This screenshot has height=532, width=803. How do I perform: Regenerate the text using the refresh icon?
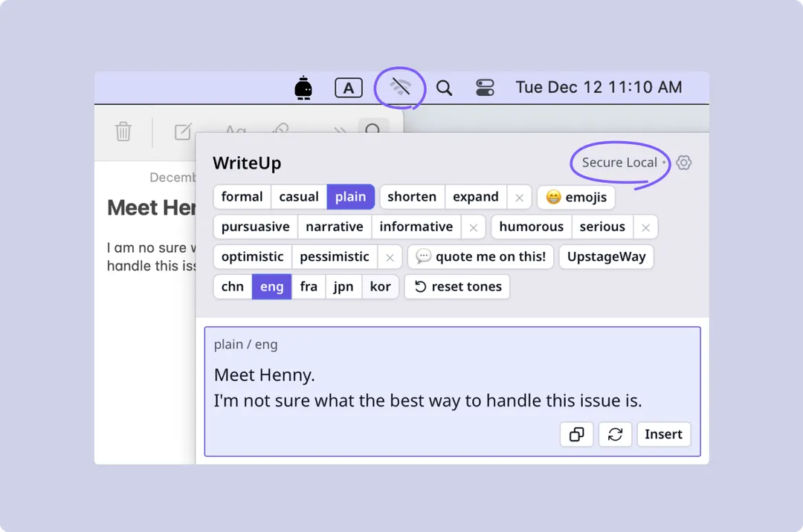(x=615, y=434)
